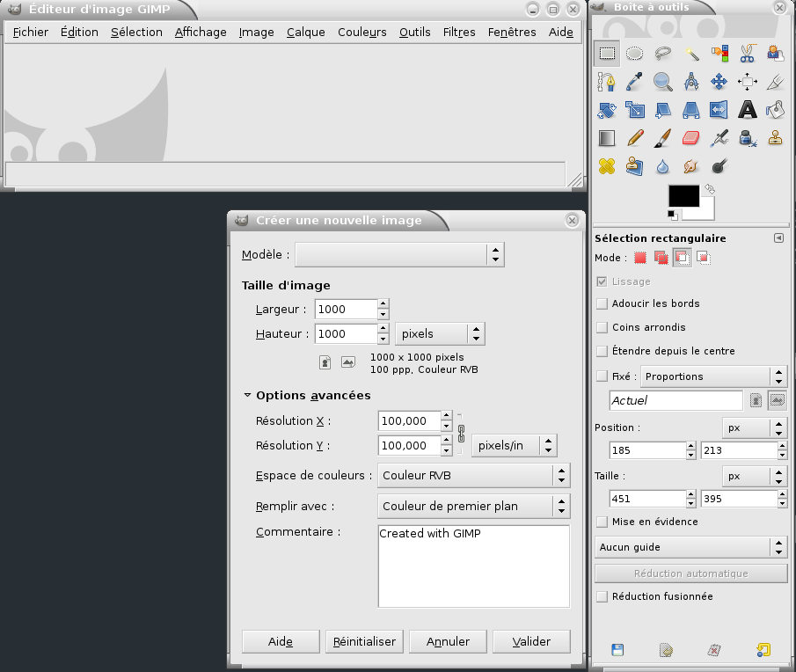
Task: Click the Valider button
Action: (531, 641)
